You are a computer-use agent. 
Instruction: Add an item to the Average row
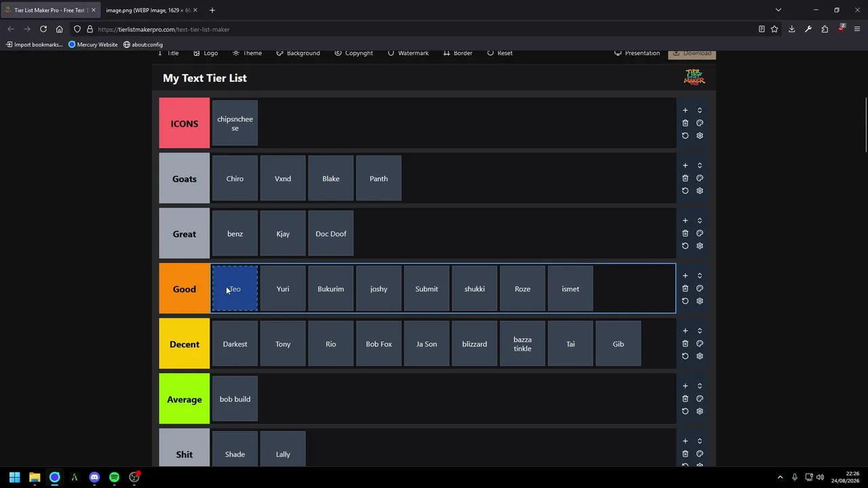685,386
